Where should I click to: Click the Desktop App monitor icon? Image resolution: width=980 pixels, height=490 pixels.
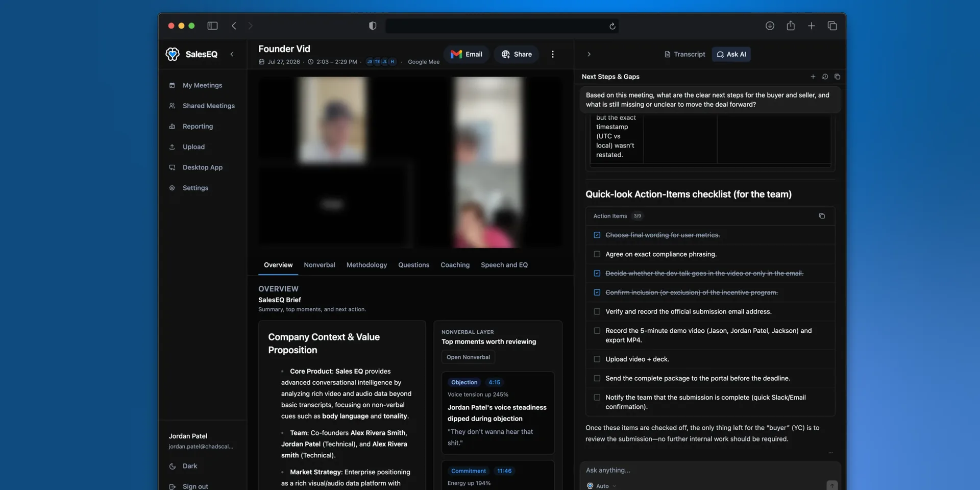[x=172, y=167]
